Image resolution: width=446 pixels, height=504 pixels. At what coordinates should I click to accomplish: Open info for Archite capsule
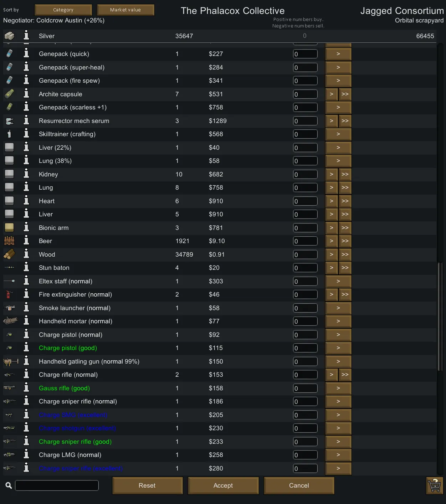tap(26, 94)
